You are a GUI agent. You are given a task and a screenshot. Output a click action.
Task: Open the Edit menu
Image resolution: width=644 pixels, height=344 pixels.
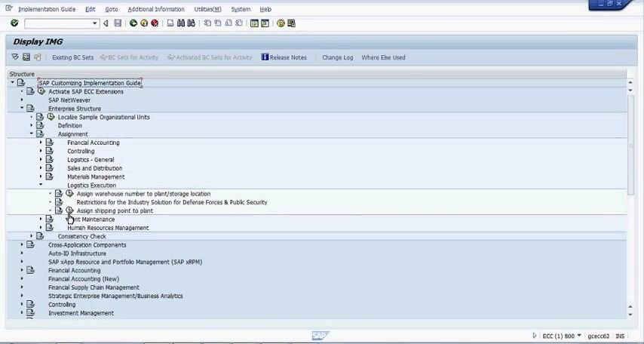[x=90, y=9]
